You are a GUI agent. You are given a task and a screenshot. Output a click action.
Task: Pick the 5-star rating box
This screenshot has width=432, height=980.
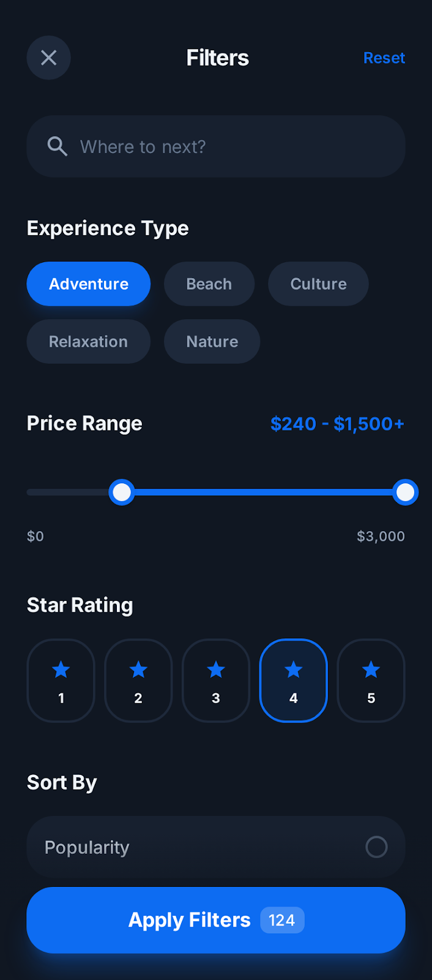(371, 680)
